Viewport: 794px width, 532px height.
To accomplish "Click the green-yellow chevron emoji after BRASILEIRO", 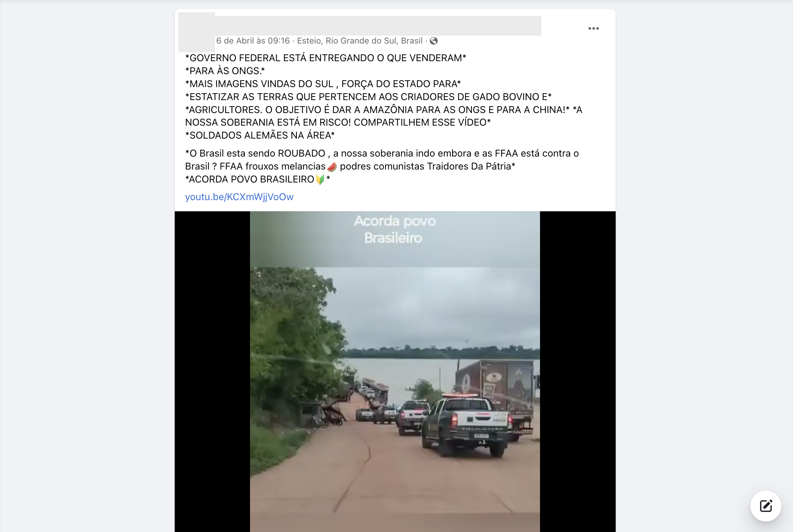I will coord(320,179).
